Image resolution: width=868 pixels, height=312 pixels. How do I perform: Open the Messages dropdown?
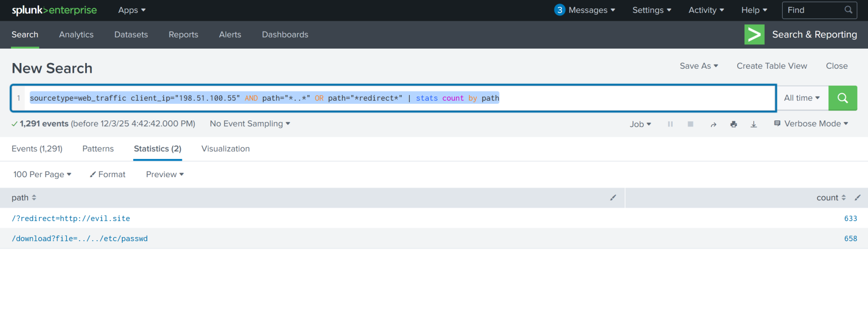[592, 10]
